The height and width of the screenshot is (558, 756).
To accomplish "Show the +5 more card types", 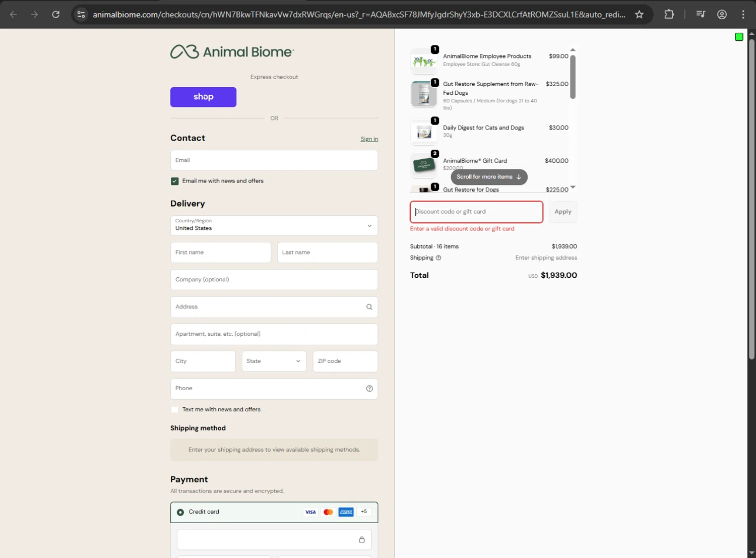I will (364, 512).
